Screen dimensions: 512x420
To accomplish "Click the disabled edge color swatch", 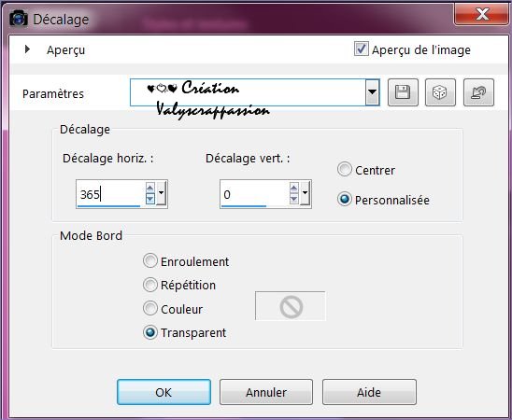I will (x=291, y=306).
